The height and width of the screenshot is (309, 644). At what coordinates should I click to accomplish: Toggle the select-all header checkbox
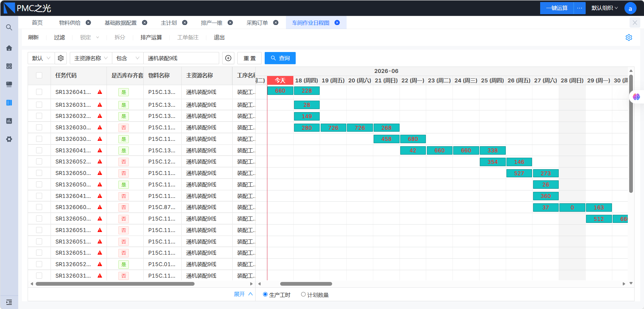(39, 75)
